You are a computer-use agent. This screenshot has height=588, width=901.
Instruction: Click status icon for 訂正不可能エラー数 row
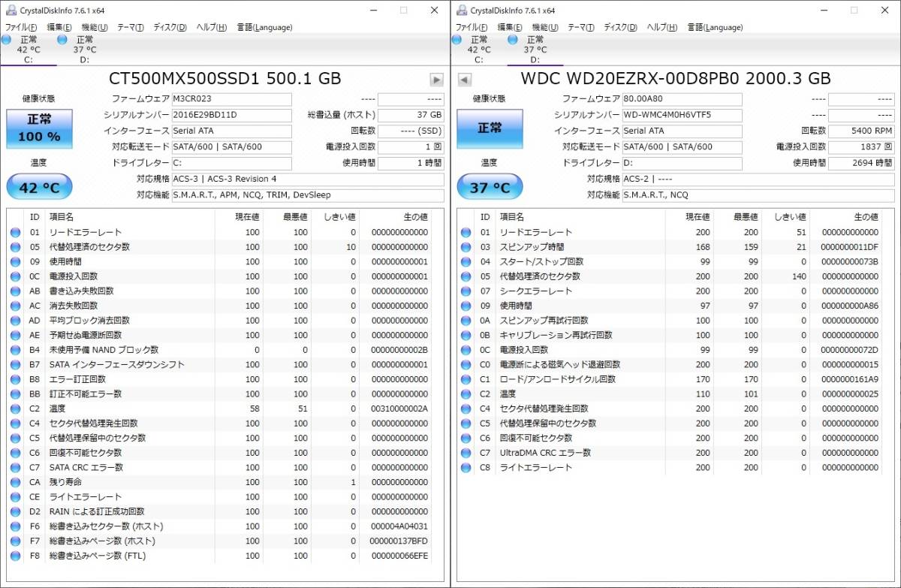tap(16, 394)
